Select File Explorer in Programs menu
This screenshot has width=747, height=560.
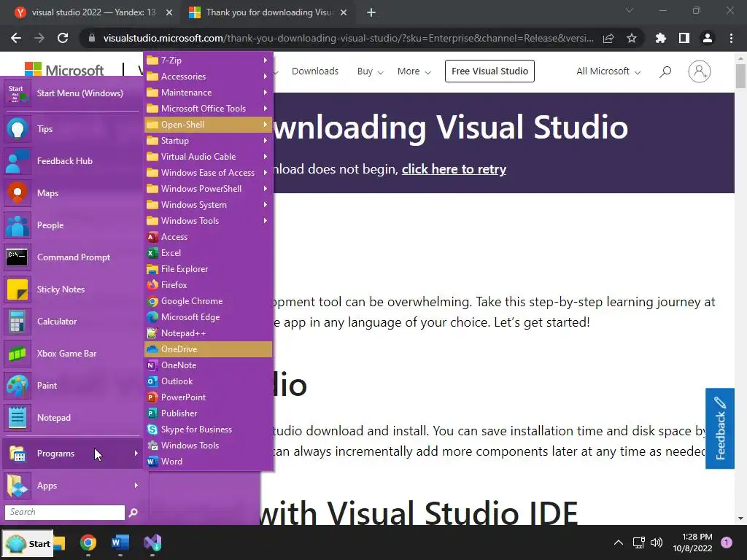208,269
